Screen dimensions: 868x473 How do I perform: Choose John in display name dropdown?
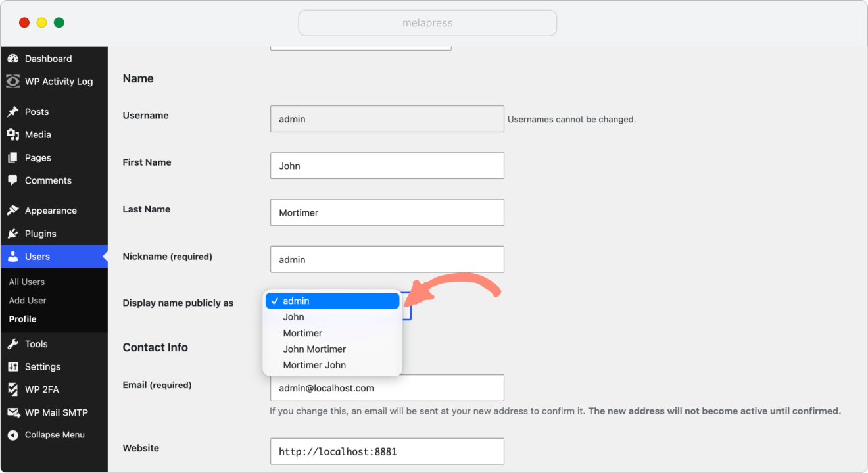[x=332, y=317]
